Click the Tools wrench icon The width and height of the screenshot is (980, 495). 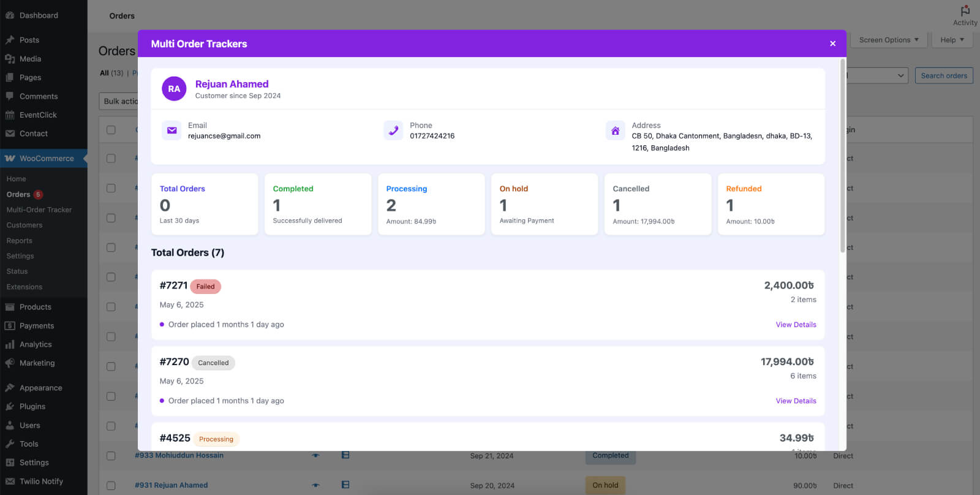click(x=10, y=444)
